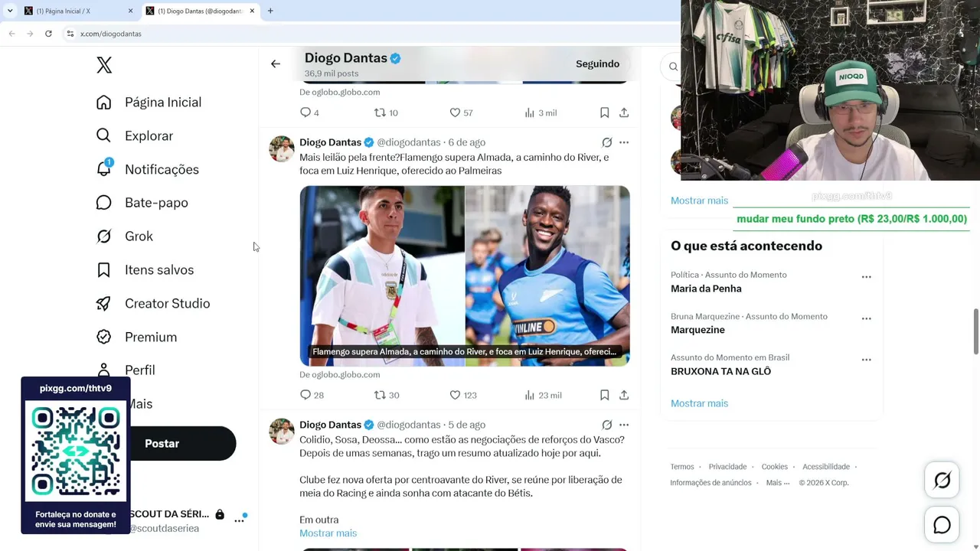Click the Seguindo button for Diogo Dantas
This screenshot has height=551, width=980.
point(597,64)
